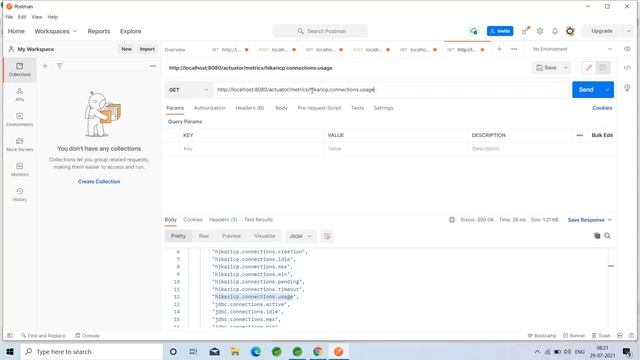Open the View menu
640x360 pixels.
[37, 17]
